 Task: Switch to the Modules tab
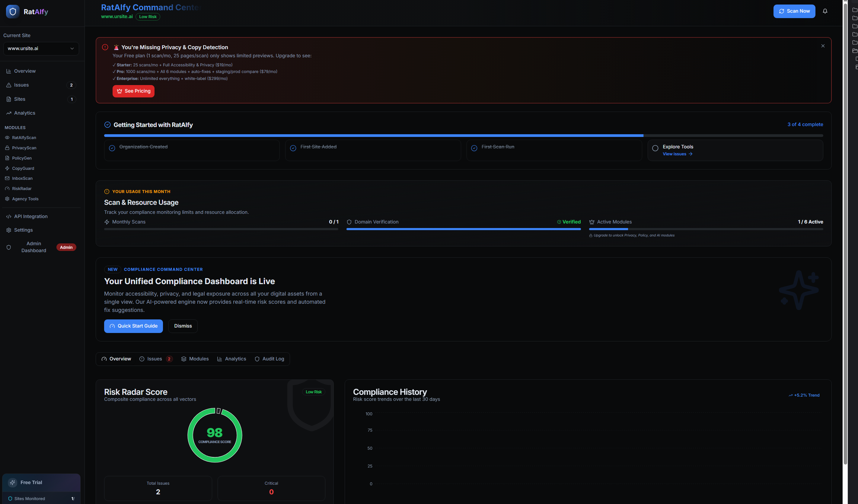click(195, 359)
